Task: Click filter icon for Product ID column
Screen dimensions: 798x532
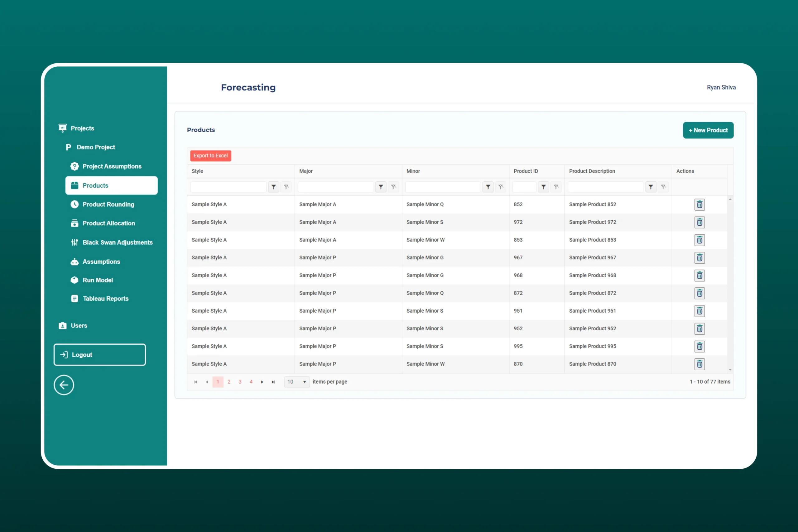Action: click(x=543, y=187)
